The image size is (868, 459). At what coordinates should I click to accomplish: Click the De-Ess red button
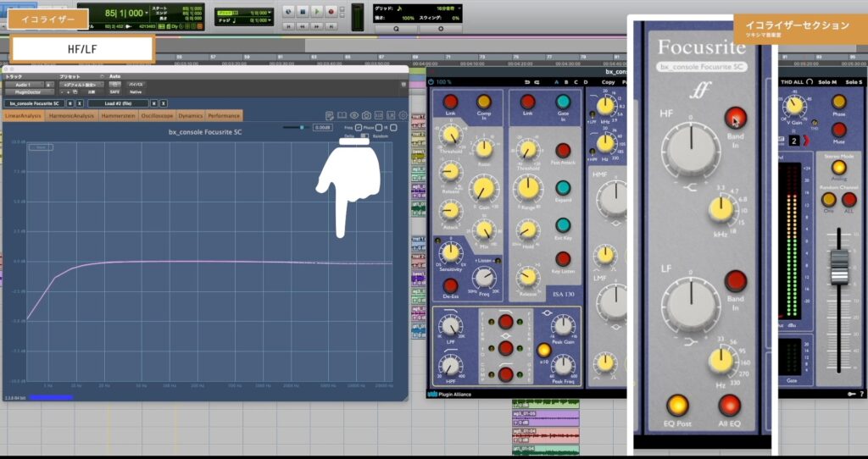click(x=451, y=286)
